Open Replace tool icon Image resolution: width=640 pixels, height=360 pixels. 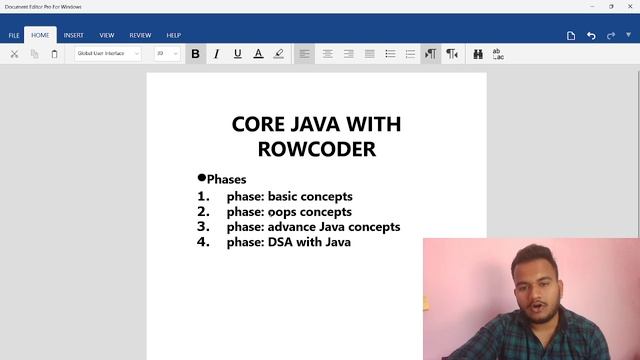[x=498, y=54]
